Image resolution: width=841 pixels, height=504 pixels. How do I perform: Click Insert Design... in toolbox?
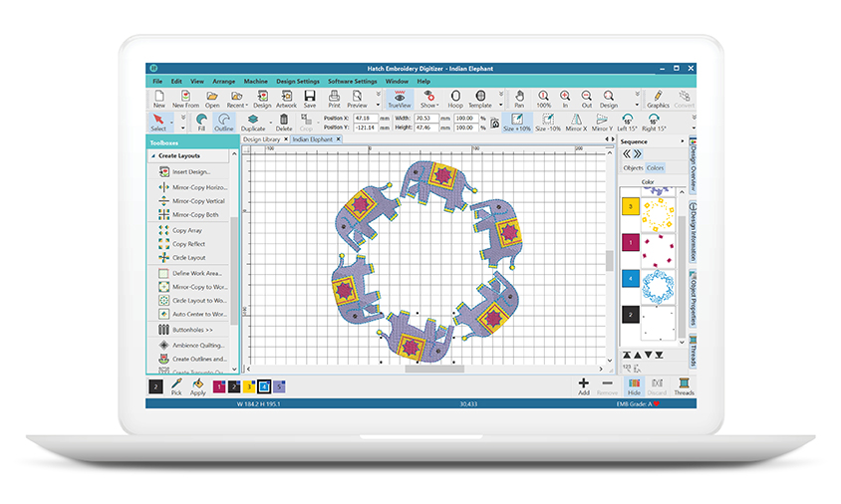click(x=191, y=172)
